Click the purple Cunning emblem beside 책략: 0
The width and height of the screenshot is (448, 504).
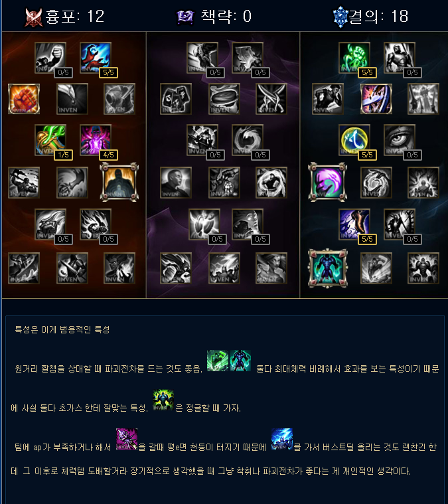[185, 17]
